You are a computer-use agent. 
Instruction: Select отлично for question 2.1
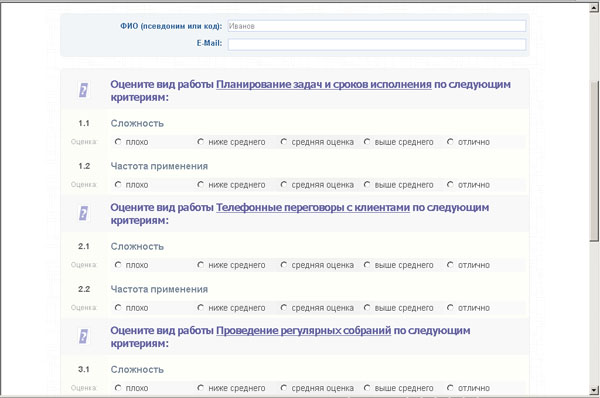click(450, 265)
